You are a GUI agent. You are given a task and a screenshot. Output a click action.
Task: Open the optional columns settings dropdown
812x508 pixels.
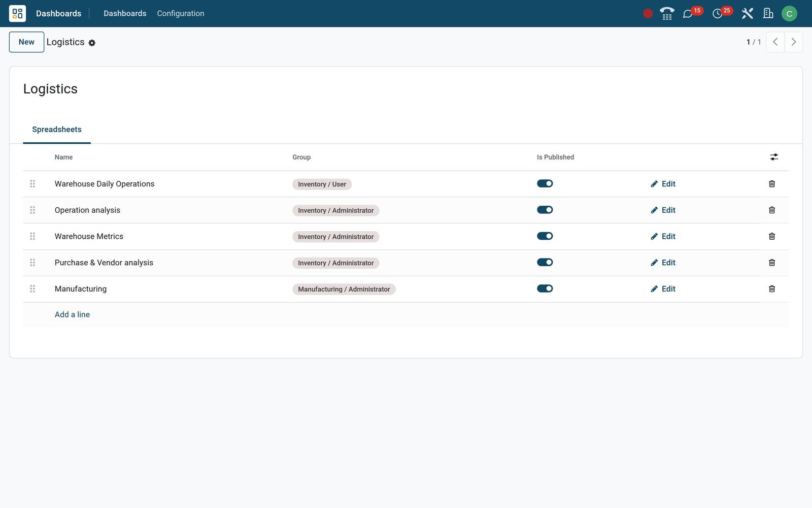point(774,157)
